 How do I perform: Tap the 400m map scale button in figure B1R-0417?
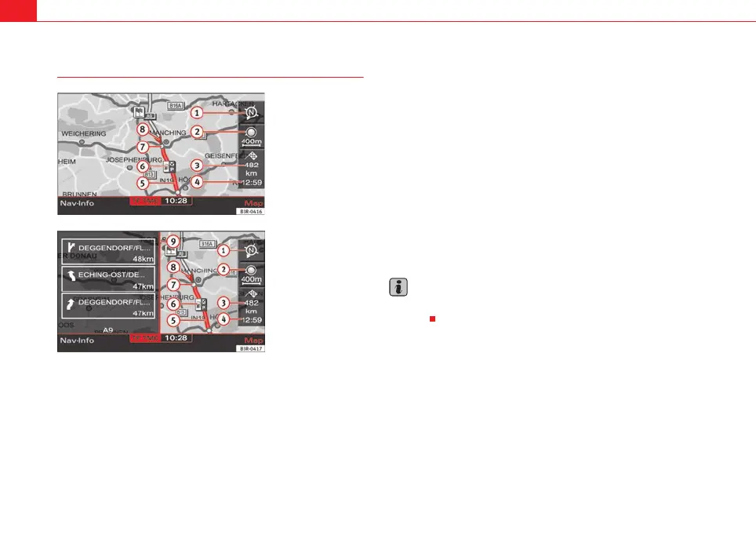251,274
